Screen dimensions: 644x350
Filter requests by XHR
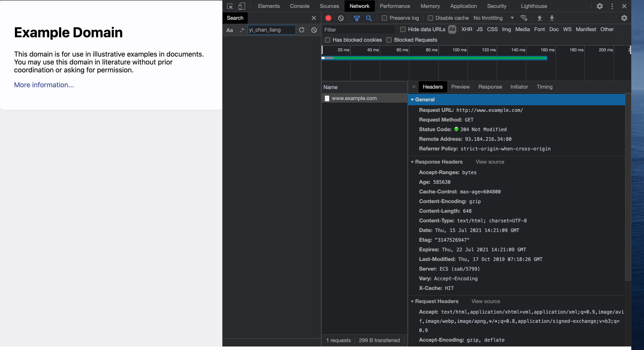(x=467, y=29)
